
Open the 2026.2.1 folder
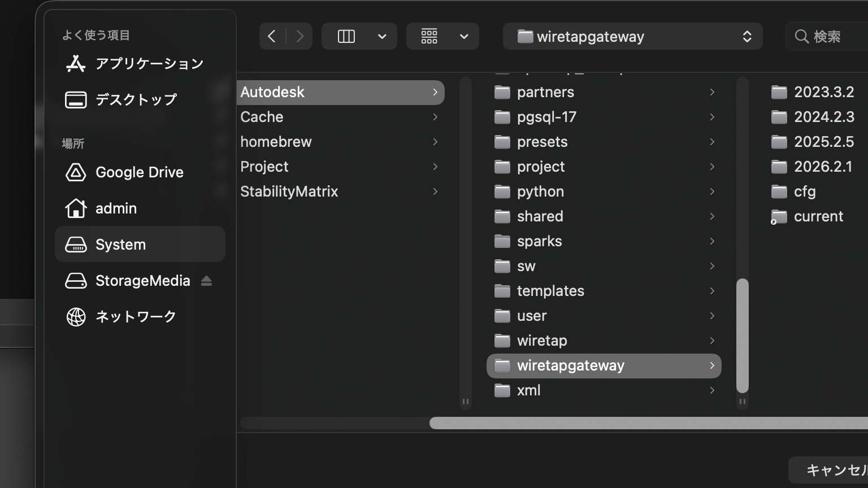coord(822,167)
